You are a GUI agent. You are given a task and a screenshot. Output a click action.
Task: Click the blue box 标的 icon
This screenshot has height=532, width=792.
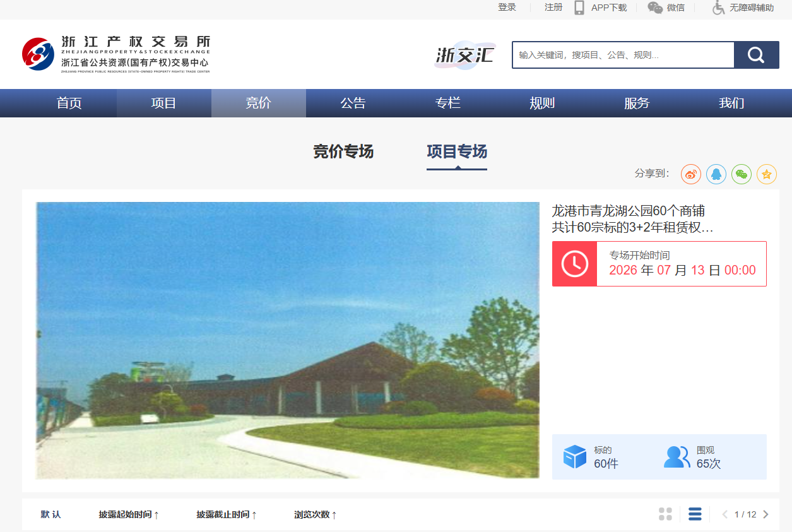click(575, 457)
